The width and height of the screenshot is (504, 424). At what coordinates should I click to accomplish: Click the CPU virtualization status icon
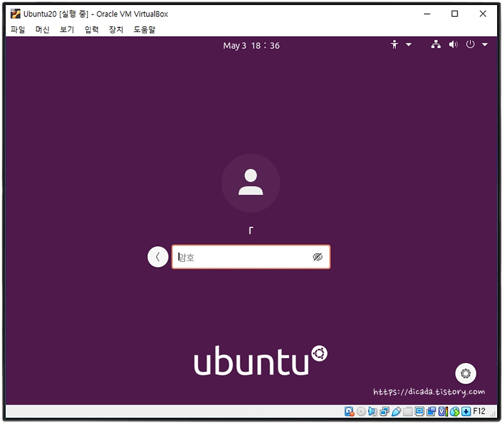pos(443,411)
